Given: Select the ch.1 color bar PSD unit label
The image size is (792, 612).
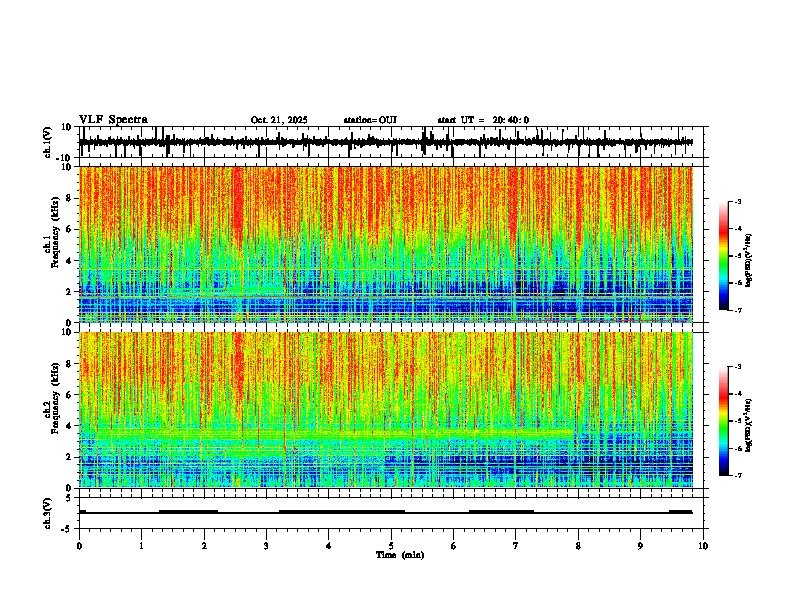Looking at the screenshot, I should click(x=748, y=260).
